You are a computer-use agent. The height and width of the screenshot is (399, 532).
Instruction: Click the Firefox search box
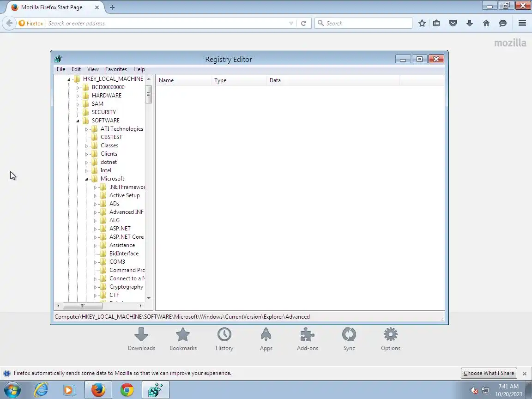coord(363,23)
